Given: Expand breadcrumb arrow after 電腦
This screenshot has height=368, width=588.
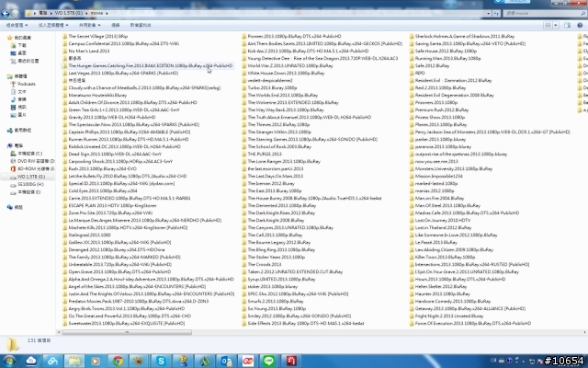Looking at the screenshot, I should [x=51, y=13].
